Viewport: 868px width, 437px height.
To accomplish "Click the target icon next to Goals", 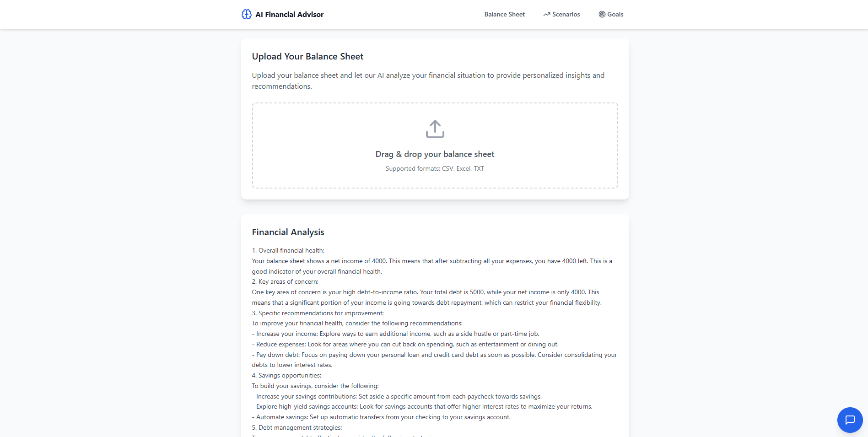I will point(601,14).
